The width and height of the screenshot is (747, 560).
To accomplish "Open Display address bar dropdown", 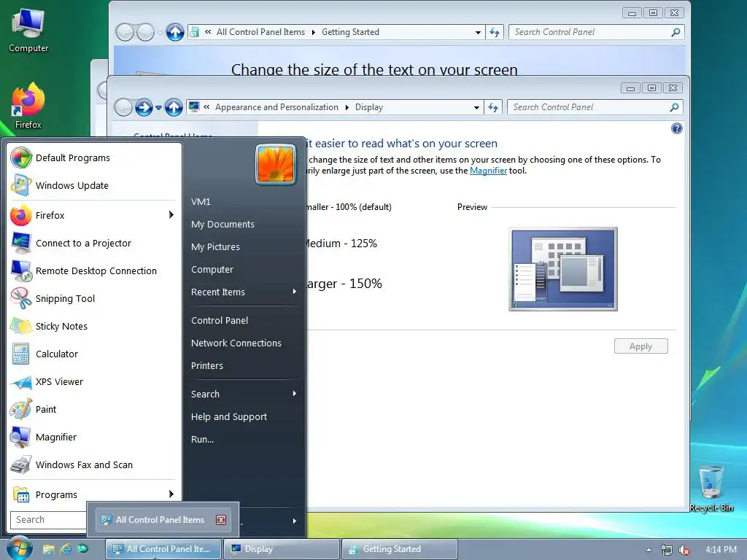I will 476,108.
